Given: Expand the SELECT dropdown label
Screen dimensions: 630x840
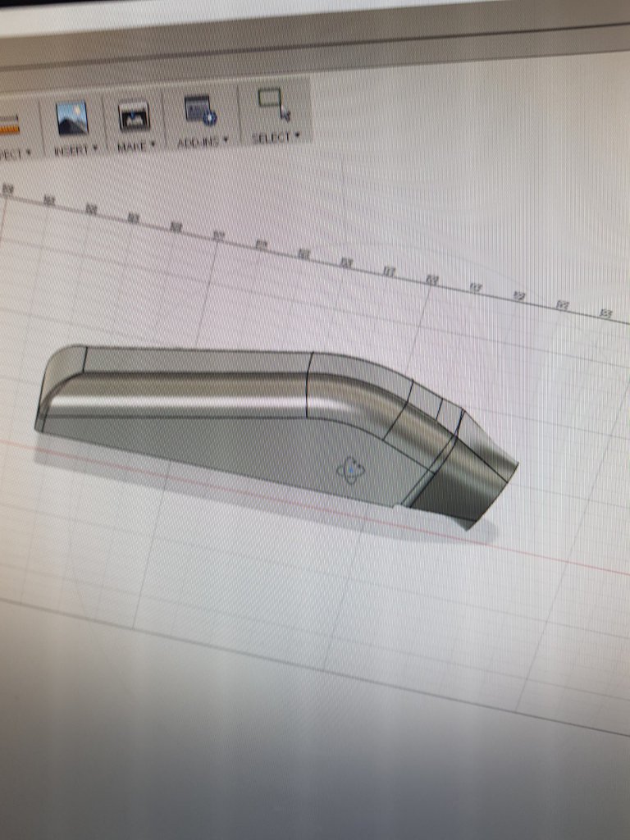Looking at the screenshot, I should (274, 137).
